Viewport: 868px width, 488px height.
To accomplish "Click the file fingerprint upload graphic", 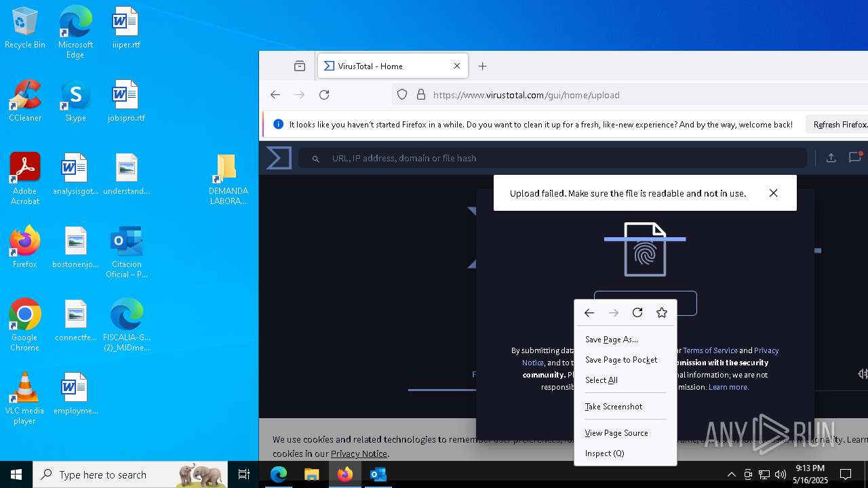I will coord(645,249).
